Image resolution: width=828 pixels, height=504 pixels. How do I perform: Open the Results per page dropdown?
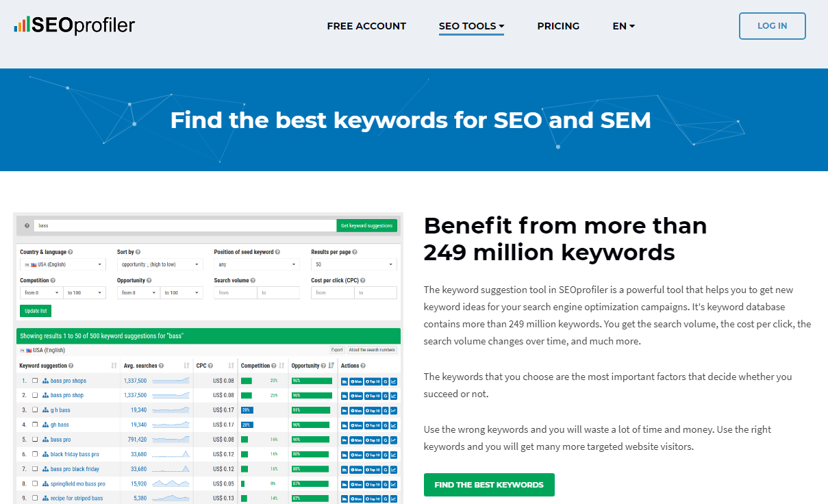(354, 264)
